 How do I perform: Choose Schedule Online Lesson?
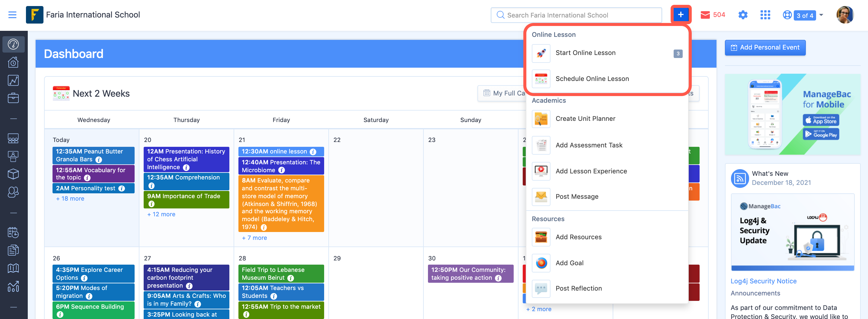pyautogui.click(x=607, y=79)
